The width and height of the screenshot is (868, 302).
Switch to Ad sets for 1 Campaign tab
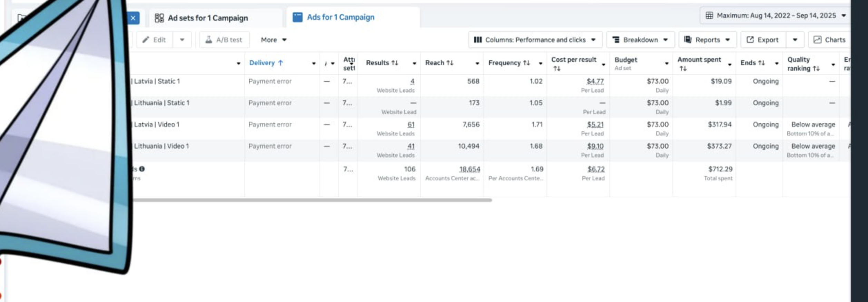[x=207, y=18]
